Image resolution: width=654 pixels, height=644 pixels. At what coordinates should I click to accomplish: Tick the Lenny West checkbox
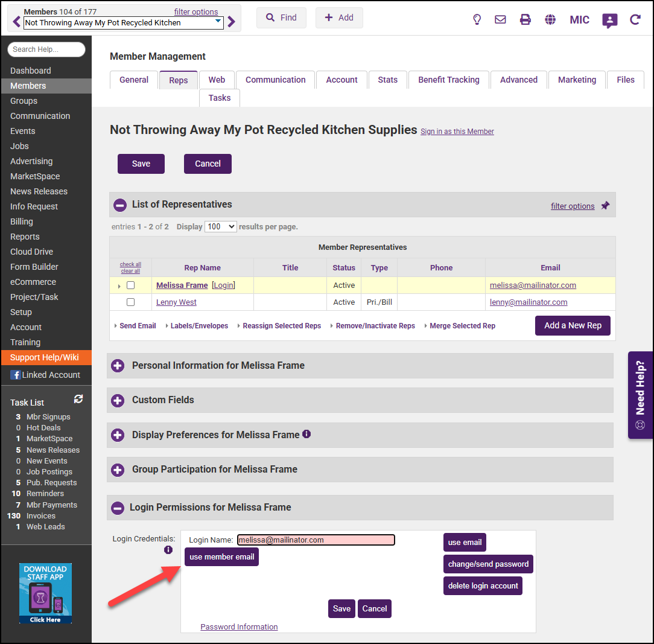pos(130,302)
